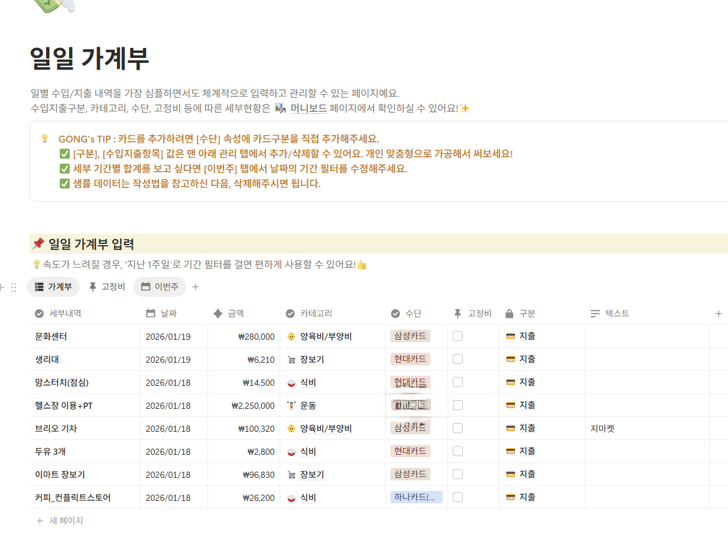
Task: Toggle 고정비 checkbox for 이마트 장보기 row
Action: (x=458, y=474)
